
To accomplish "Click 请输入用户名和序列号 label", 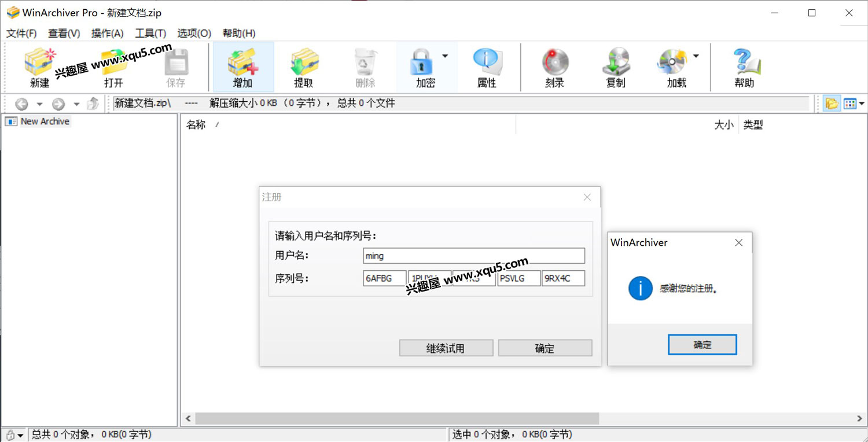I will (x=326, y=236).
